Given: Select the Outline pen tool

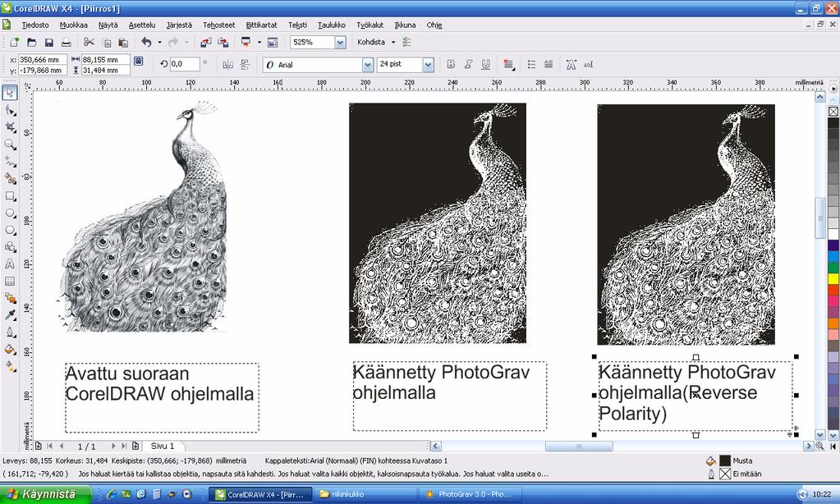Looking at the screenshot, I should coord(10,332).
